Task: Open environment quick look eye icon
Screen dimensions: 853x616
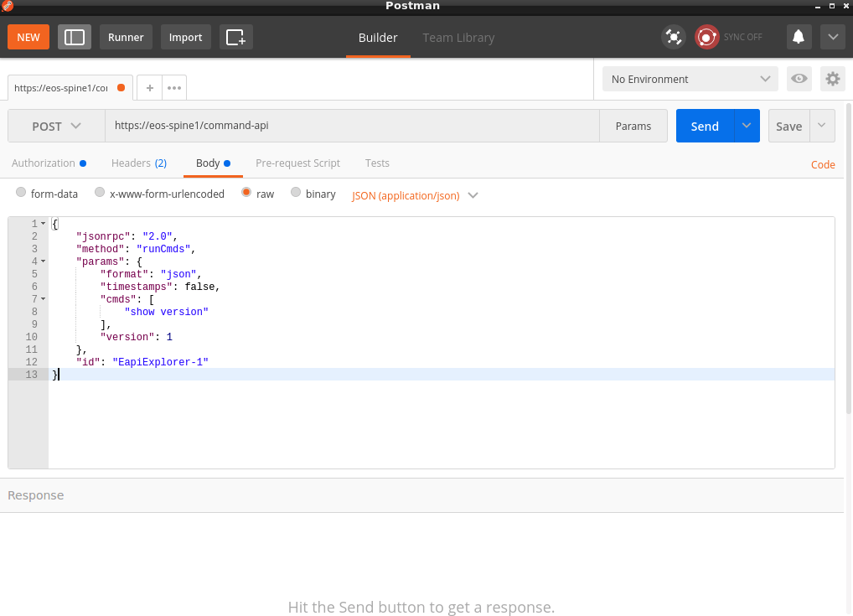Action: point(799,79)
